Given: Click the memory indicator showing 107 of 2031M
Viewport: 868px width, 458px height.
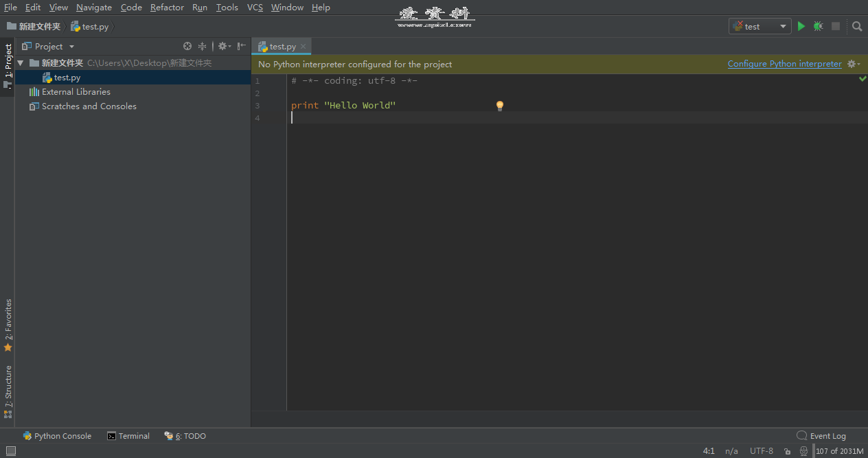Looking at the screenshot, I should click(x=839, y=450).
